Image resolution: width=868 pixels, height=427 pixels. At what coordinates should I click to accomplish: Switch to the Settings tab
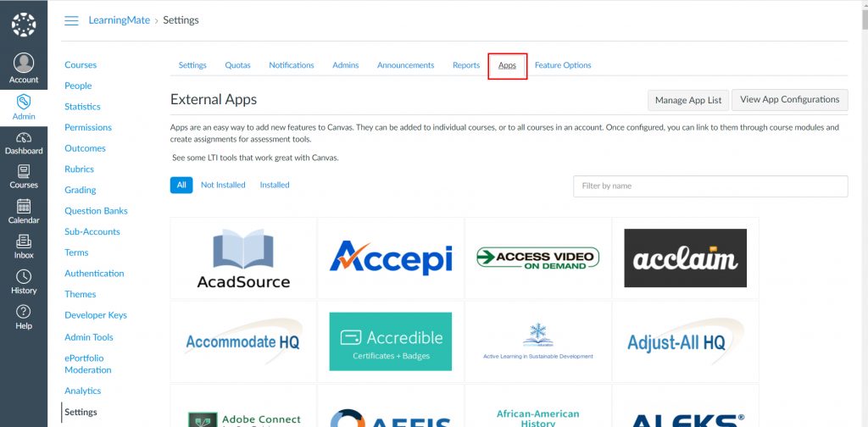point(192,65)
